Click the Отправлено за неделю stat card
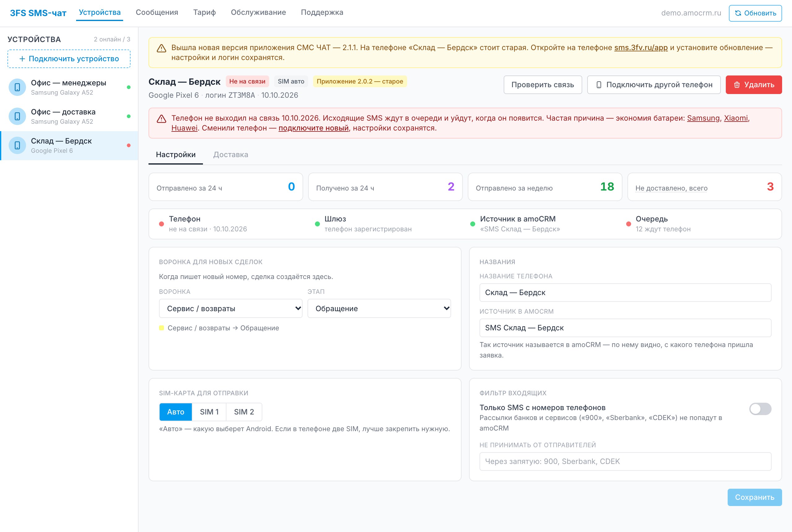 point(544,187)
